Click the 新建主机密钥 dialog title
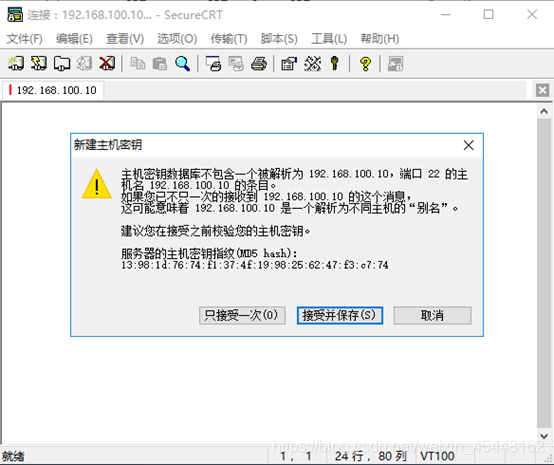Image resolution: width=554 pixels, height=465 pixels. [x=108, y=145]
